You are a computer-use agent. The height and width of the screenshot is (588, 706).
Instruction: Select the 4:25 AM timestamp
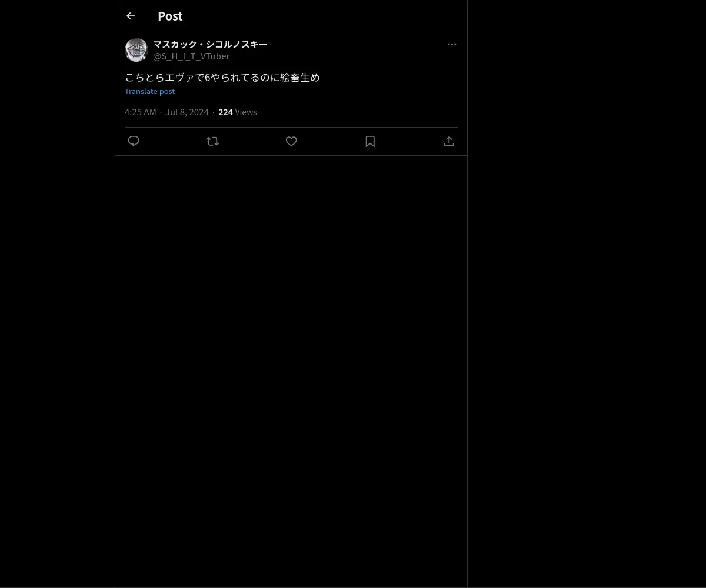141,112
